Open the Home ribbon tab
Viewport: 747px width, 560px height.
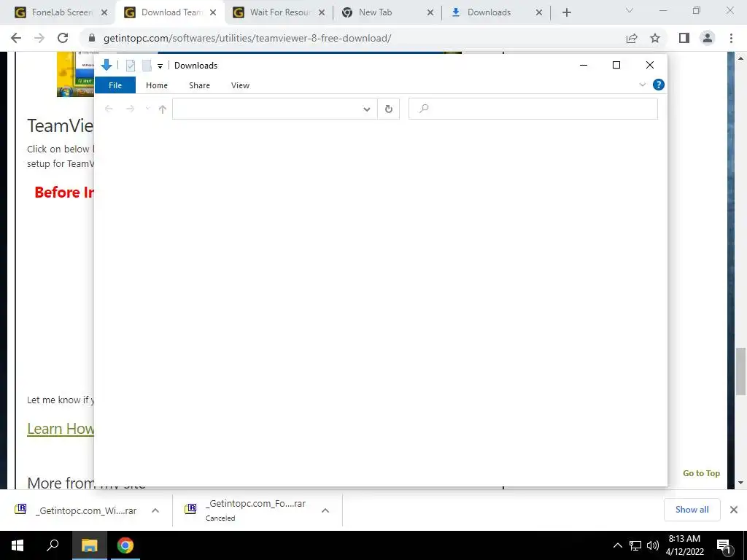pyautogui.click(x=157, y=85)
